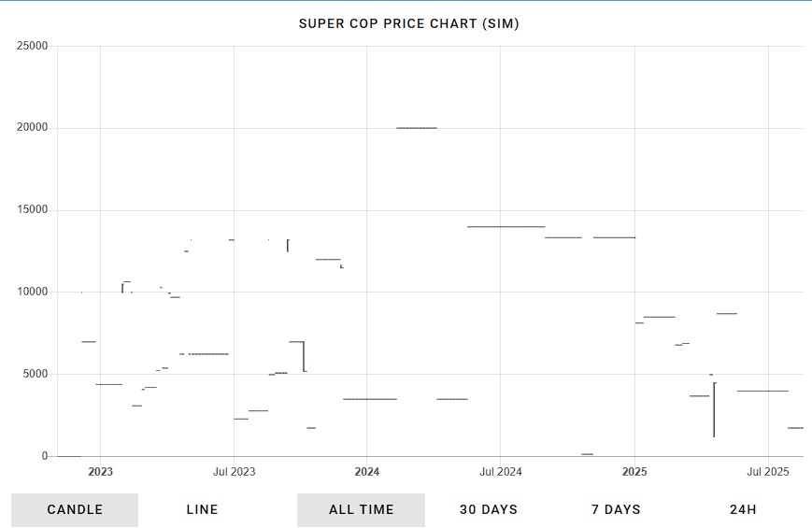
Task: Select the near-zero candle in late 2024
Action: [x=587, y=454]
